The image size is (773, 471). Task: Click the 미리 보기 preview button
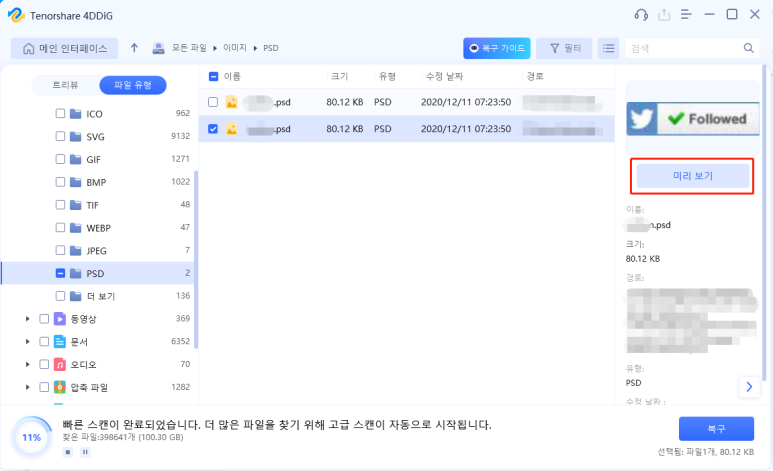pos(693,176)
